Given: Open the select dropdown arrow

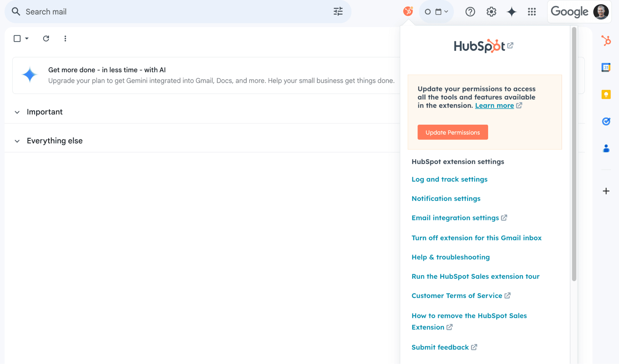Looking at the screenshot, I should [x=27, y=39].
